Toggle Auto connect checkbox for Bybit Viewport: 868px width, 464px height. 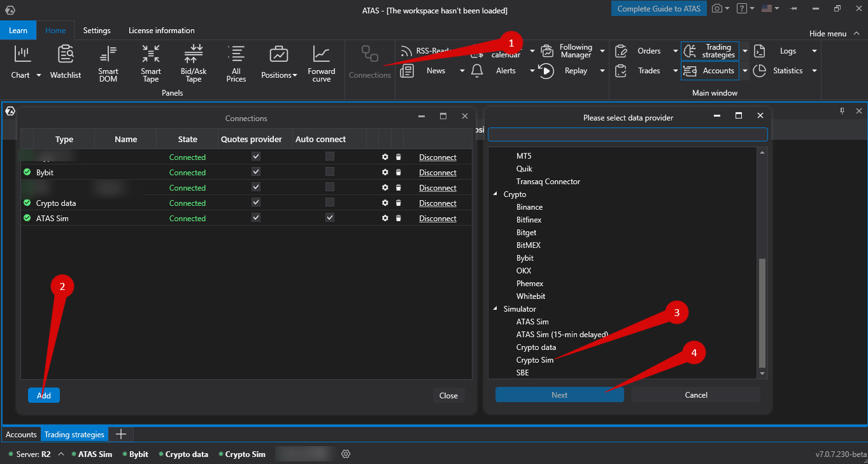coord(330,172)
